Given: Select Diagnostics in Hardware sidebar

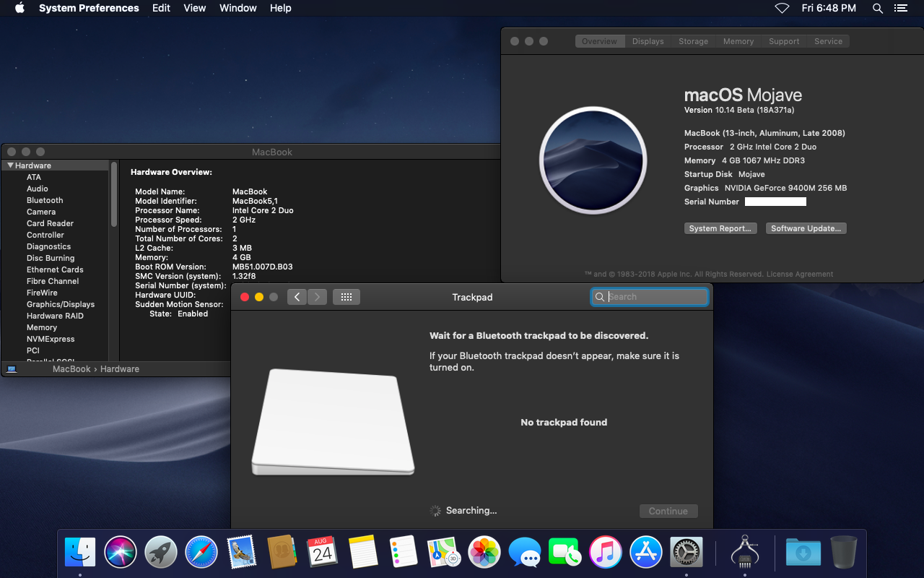Looking at the screenshot, I should coord(49,246).
